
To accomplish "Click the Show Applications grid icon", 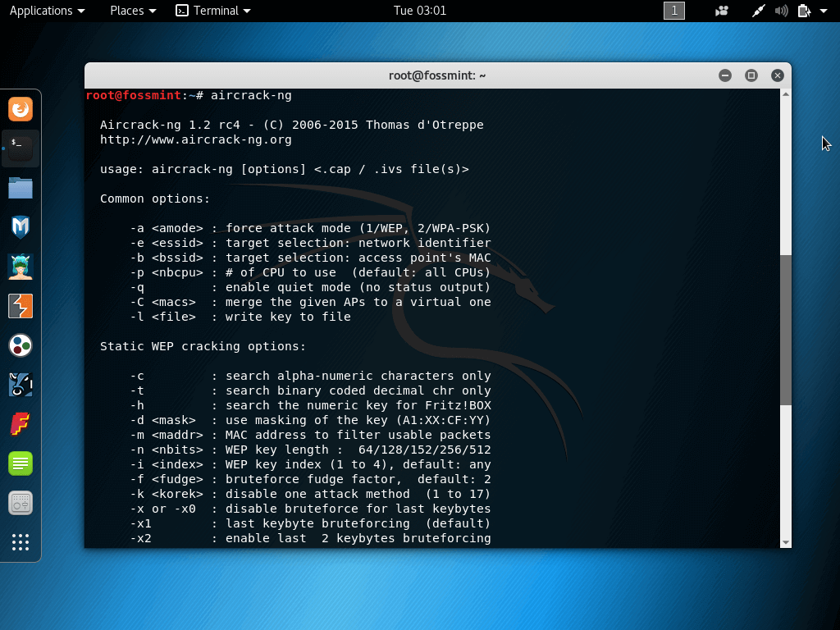I will click(20, 542).
